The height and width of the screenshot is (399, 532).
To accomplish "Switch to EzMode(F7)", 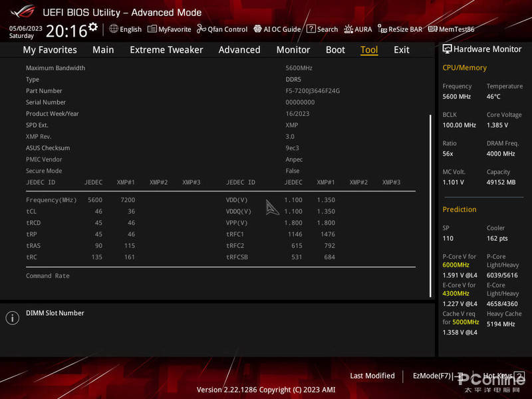I will (438, 376).
